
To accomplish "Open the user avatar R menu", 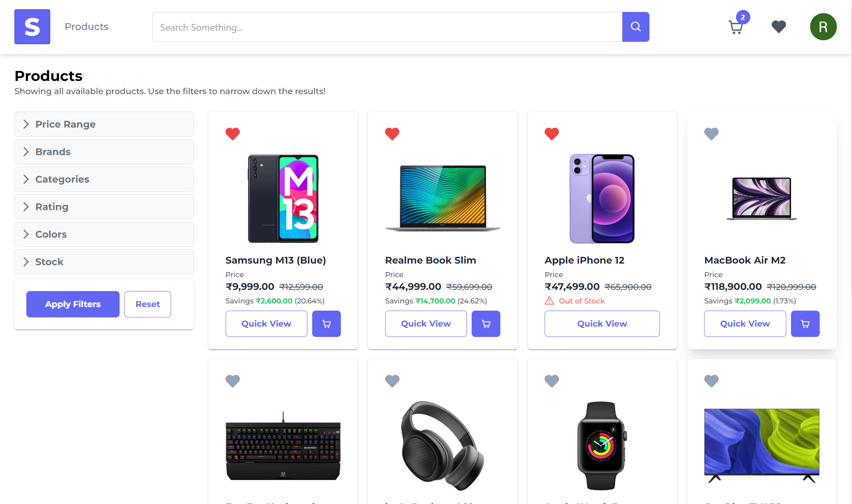I will click(x=823, y=27).
